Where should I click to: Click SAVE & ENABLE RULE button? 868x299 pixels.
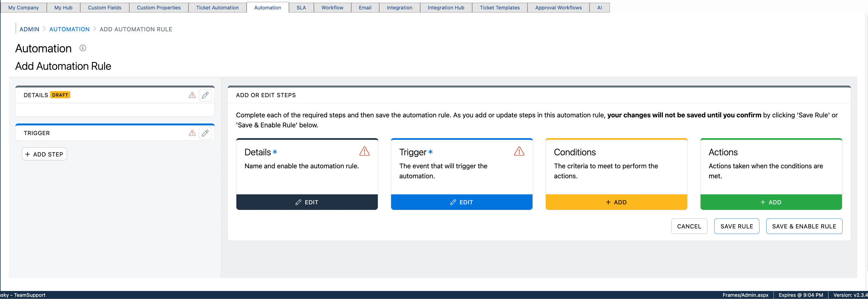point(804,226)
